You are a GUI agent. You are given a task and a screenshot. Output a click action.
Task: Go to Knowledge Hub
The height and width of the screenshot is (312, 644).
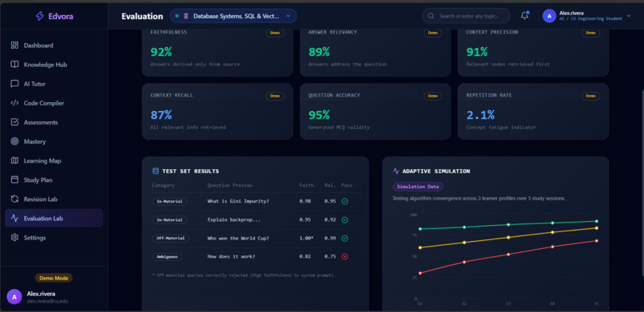click(x=54, y=65)
